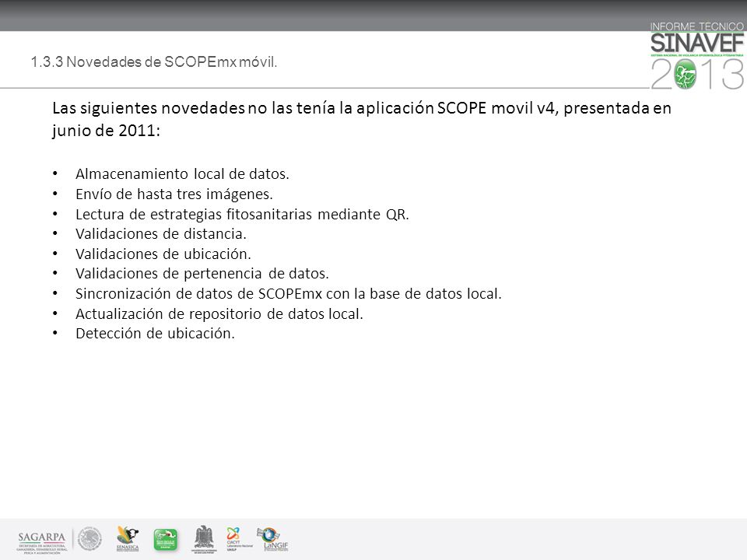747x560 pixels.
Task: Select bullet 'Validaciones de distancia.'
Action: [x=161, y=234]
